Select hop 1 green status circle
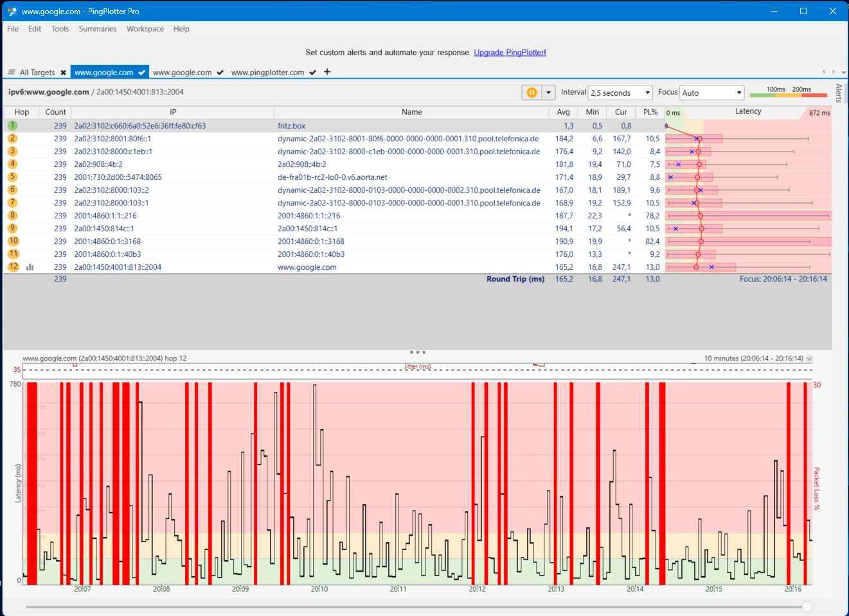This screenshot has width=849, height=616. (x=13, y=126)
